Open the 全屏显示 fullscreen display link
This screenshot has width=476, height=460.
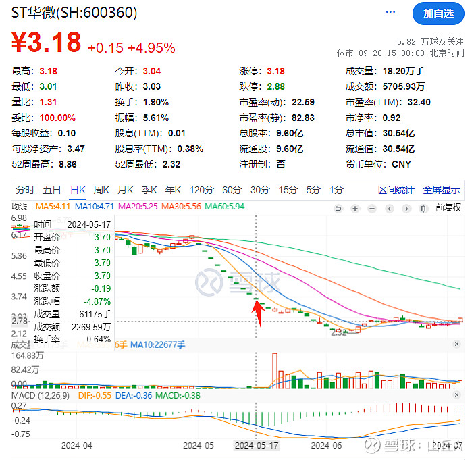(442, 190)
